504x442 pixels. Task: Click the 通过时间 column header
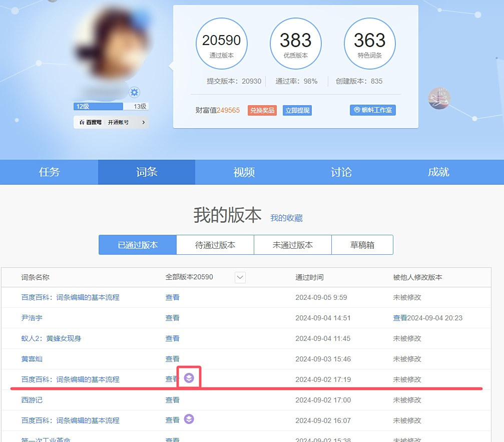(x=309, y=277)
